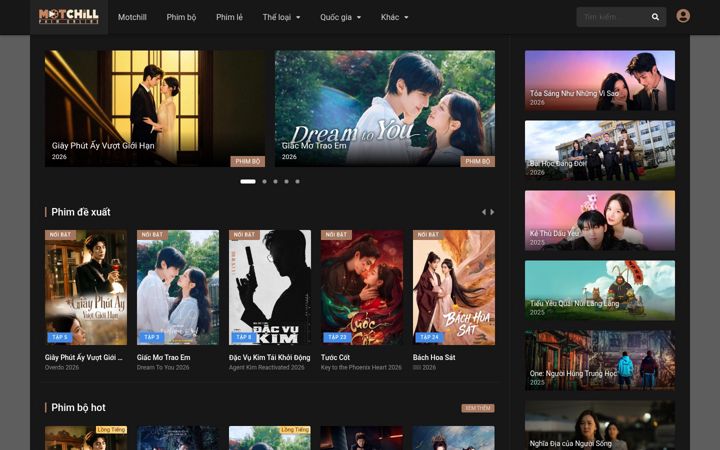Viewport: 720px width, 450px height.
Task: Click the XEM THÊM button
Action: coord(478,408)
